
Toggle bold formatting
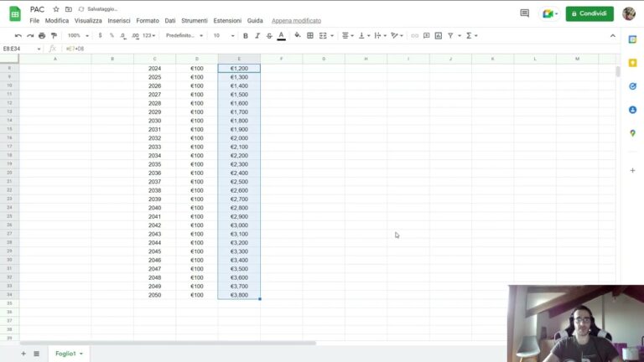[x=245, y=36]
